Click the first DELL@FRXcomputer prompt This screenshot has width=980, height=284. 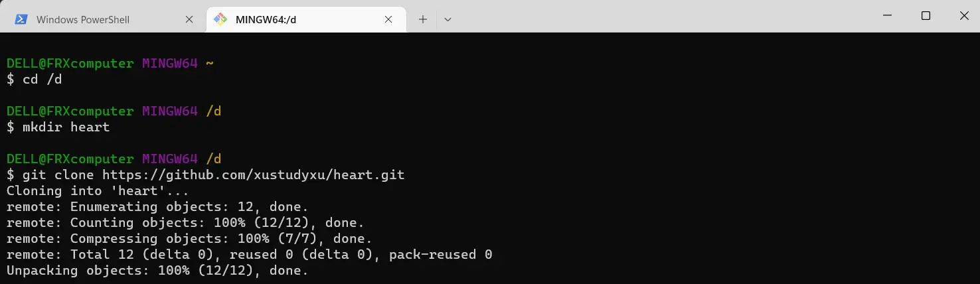70,64
